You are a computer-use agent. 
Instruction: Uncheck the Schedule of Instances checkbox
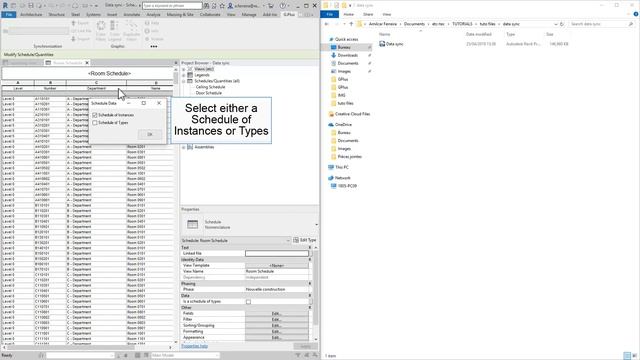pyautogui.click(x=95, y=115)
